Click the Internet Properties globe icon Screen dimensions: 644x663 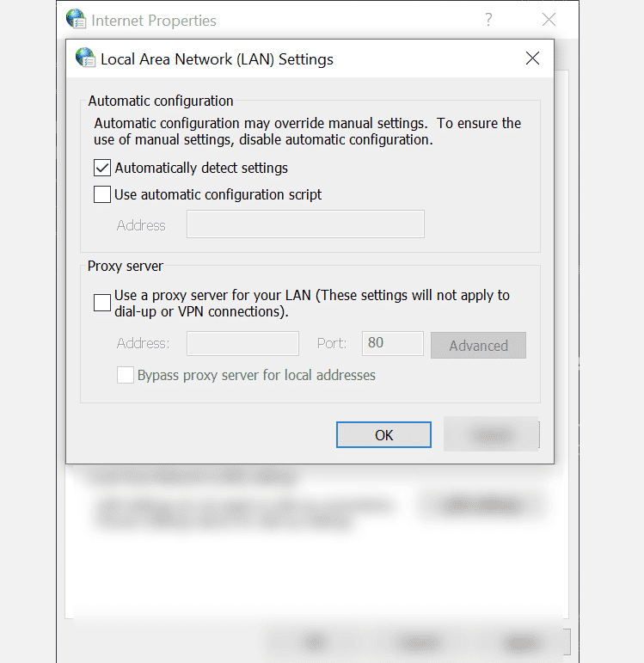[76, 19]
